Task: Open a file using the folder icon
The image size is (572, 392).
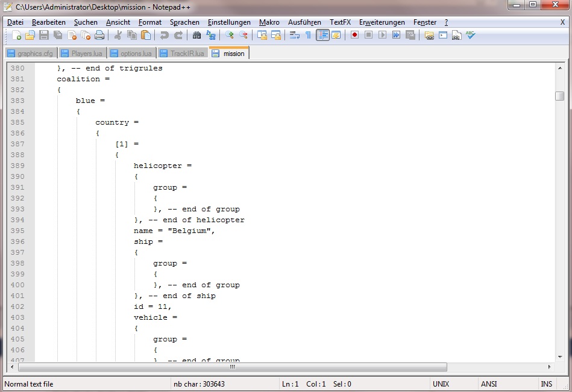Action: [x=30, y=35]
